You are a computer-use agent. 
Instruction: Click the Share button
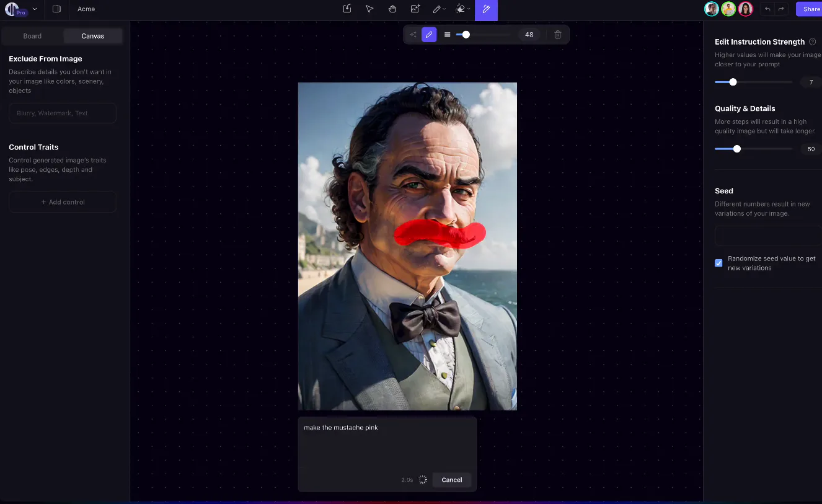(x=810, y=9)
